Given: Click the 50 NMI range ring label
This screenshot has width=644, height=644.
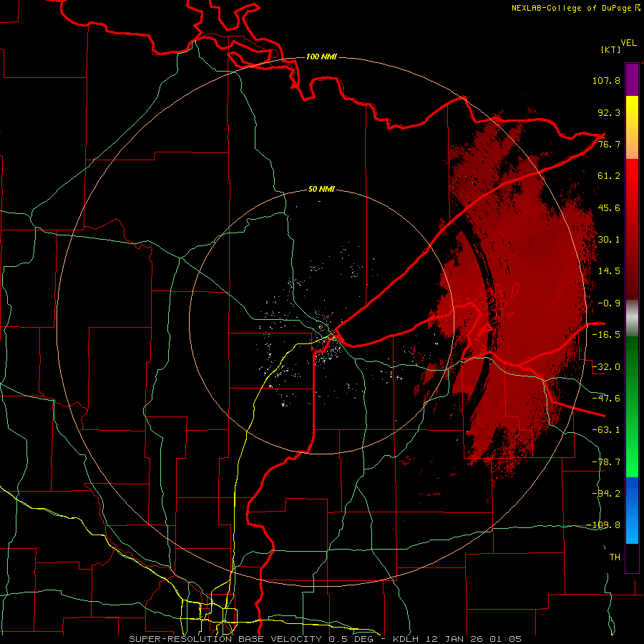Looking at the screenshot, I should 321,190.
